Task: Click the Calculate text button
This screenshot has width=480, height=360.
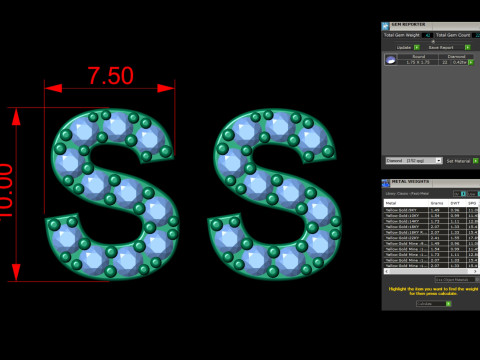Action: click(424, 304)
